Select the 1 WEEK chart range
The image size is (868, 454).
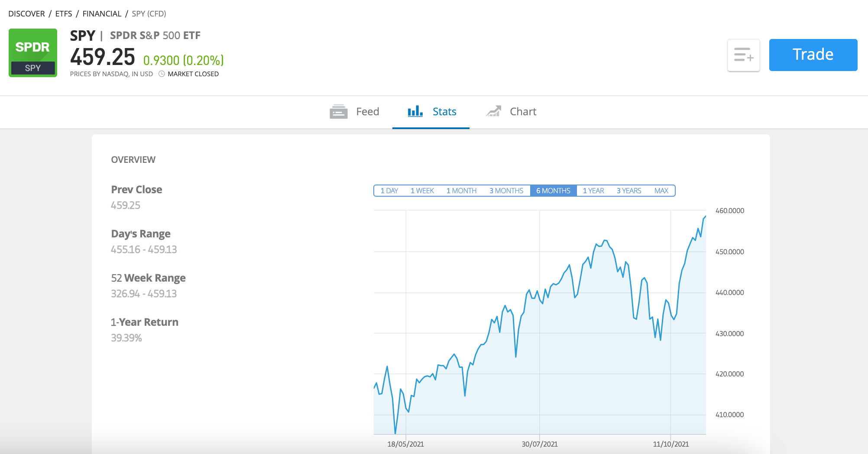422,191
